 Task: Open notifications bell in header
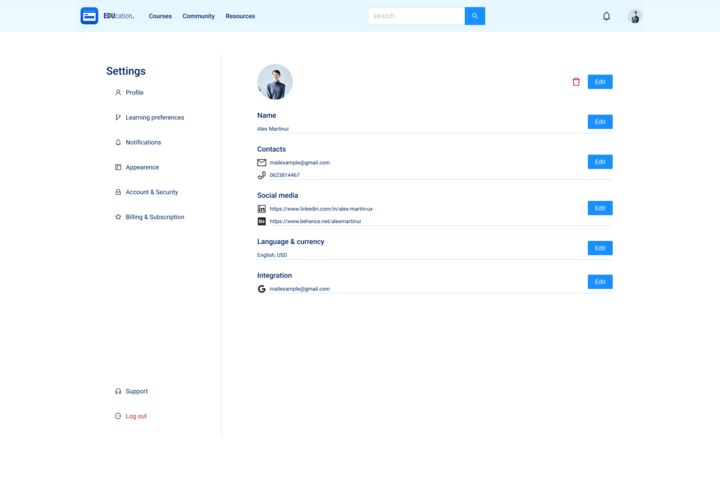pyautogui.click(x=606, y=16)
